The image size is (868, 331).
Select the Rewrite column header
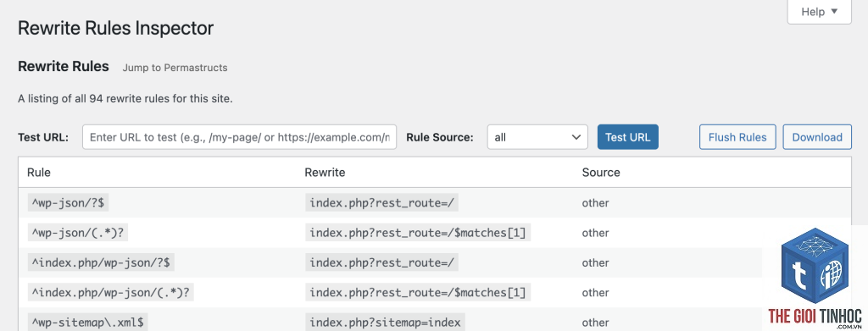coord(325,173)
